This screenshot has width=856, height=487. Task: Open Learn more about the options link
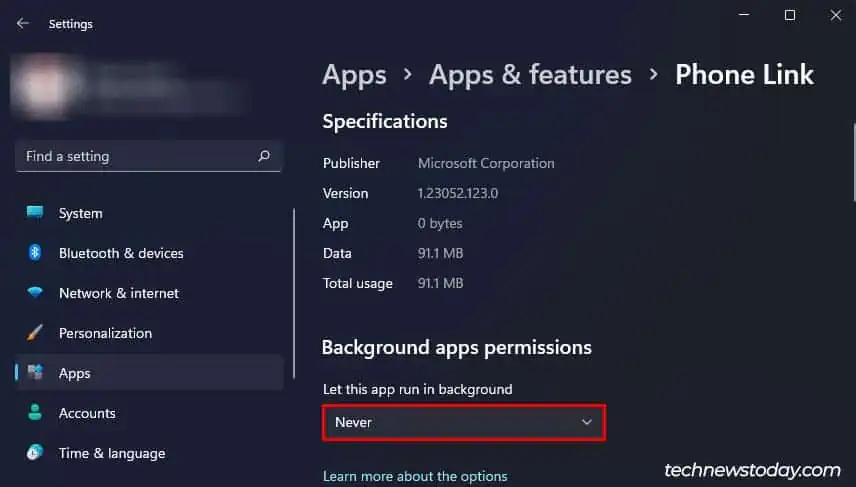[415, 476]
